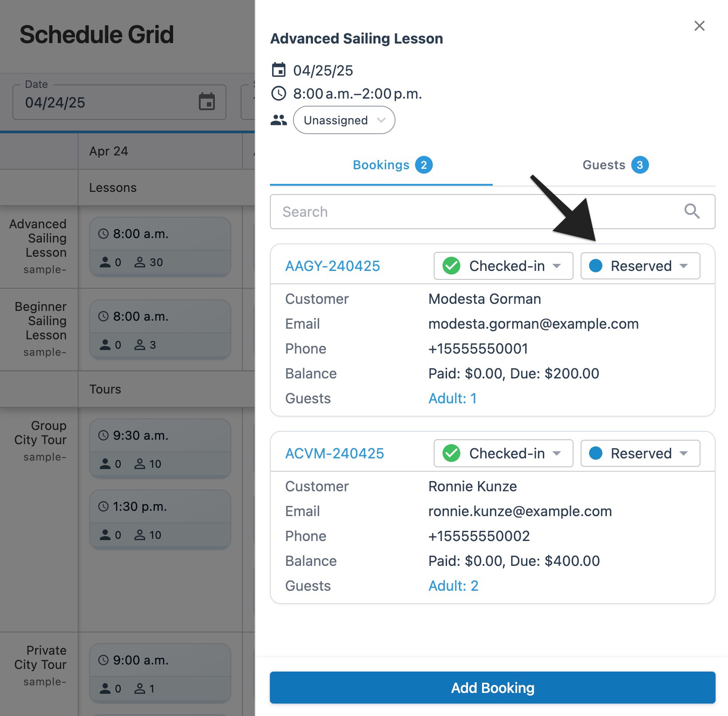Screen dimensions: 728x716
Task: Click the people icon beside Unassigned
Action: click(279, 120)
